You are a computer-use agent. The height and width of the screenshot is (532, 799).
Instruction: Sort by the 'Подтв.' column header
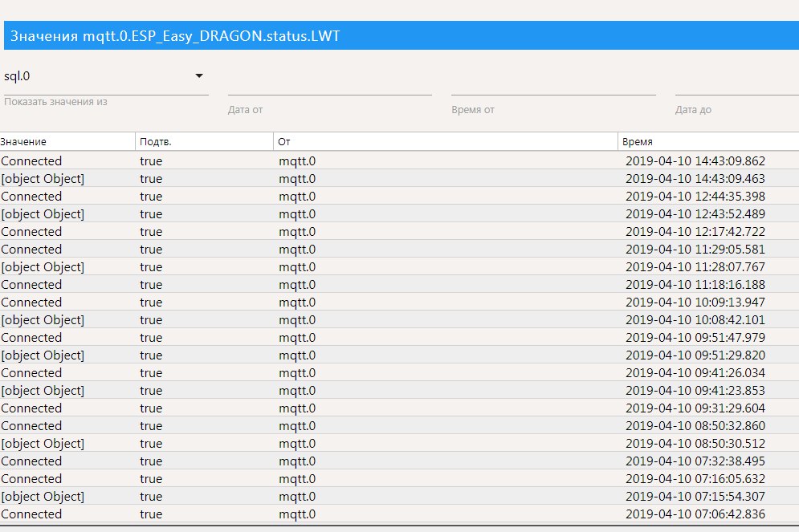point(204,141)
